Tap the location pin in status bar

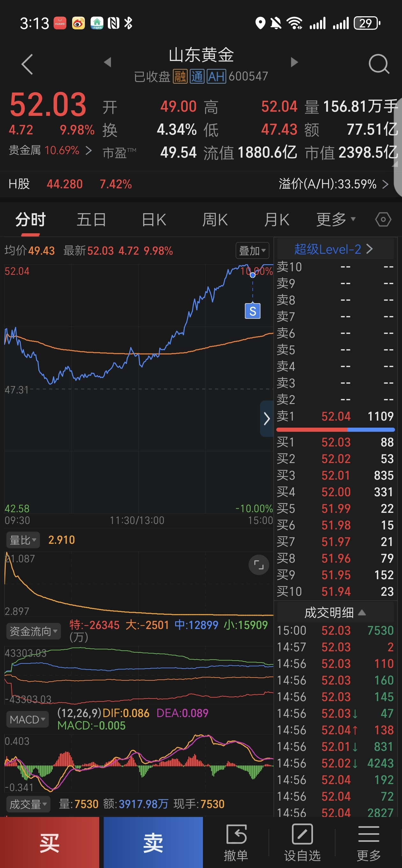tap(260, 23)
